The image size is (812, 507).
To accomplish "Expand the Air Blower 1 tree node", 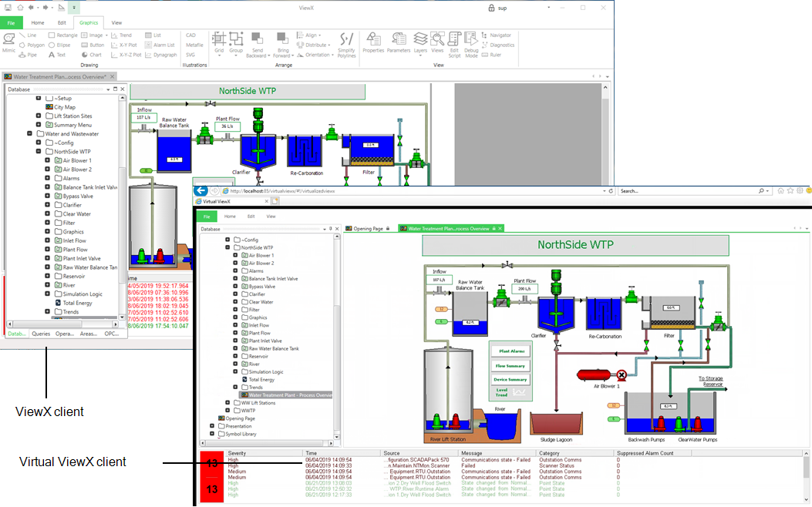I will point(48,160).
